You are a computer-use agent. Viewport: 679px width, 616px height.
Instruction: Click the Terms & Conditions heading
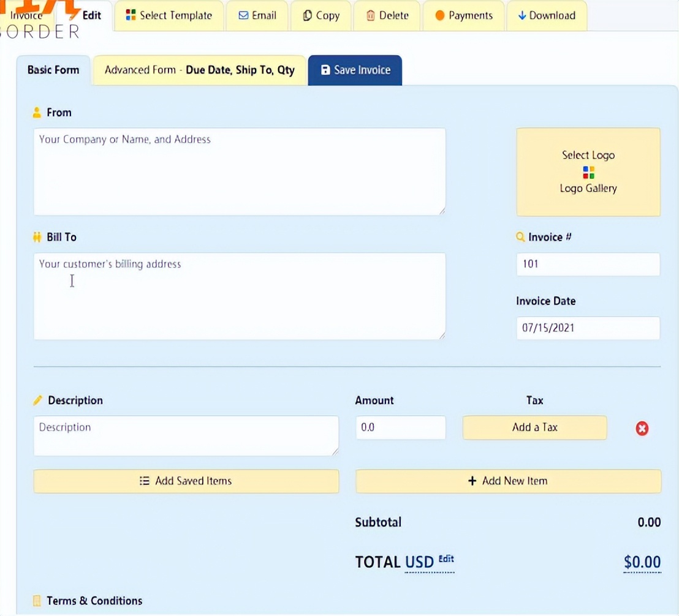pos(94,601)
